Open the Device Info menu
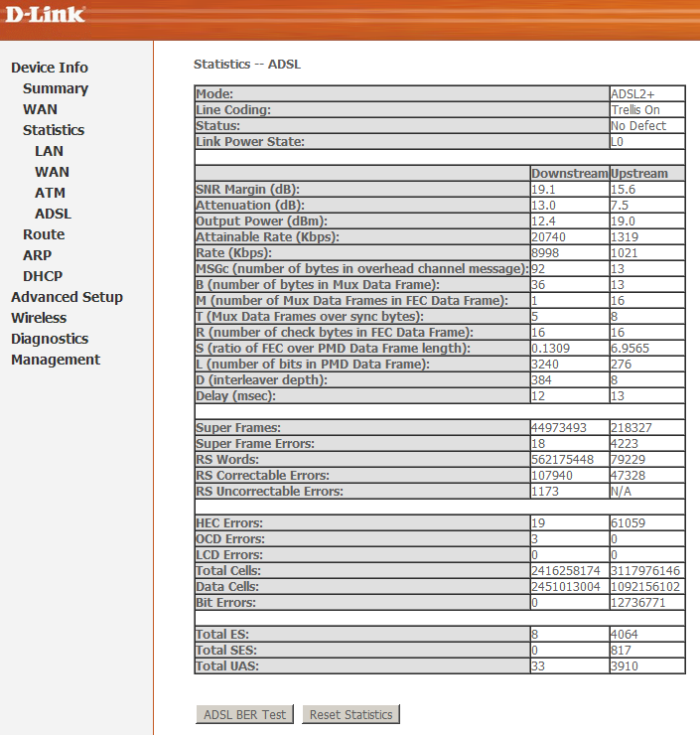Viewport: 700px width, 735px height. click(x=50, y=68)
